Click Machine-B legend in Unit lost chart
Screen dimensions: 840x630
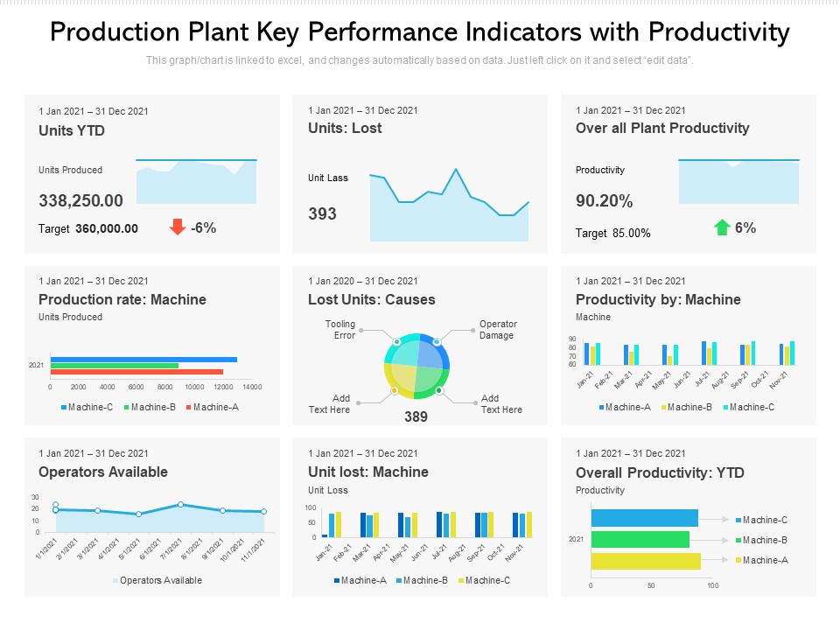[422, 580]
